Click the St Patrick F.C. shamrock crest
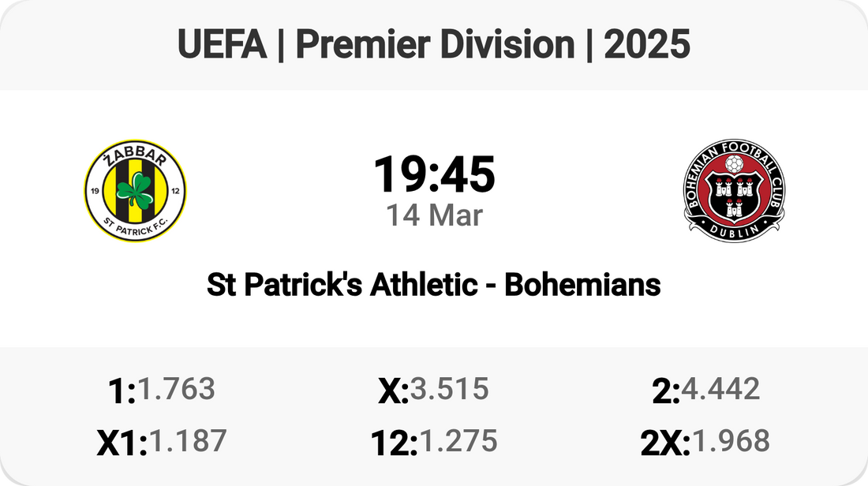The height and width of the screenshot is (486, 868). [136, 192]
